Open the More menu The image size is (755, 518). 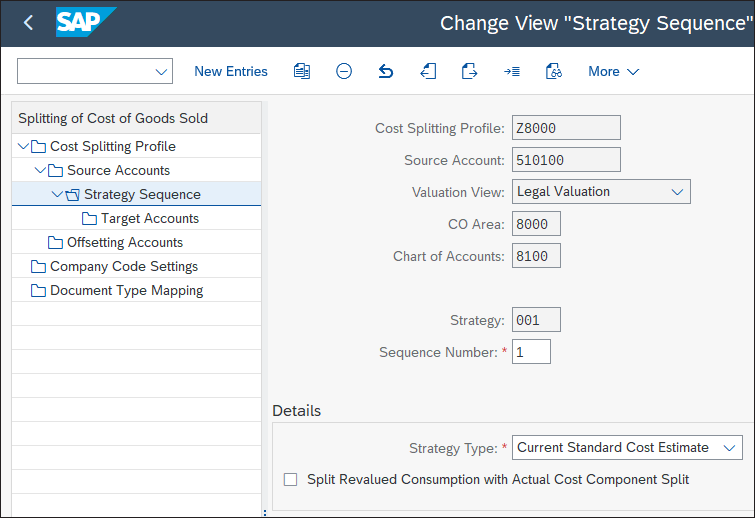pyautogui.click(x=613, y=71)
